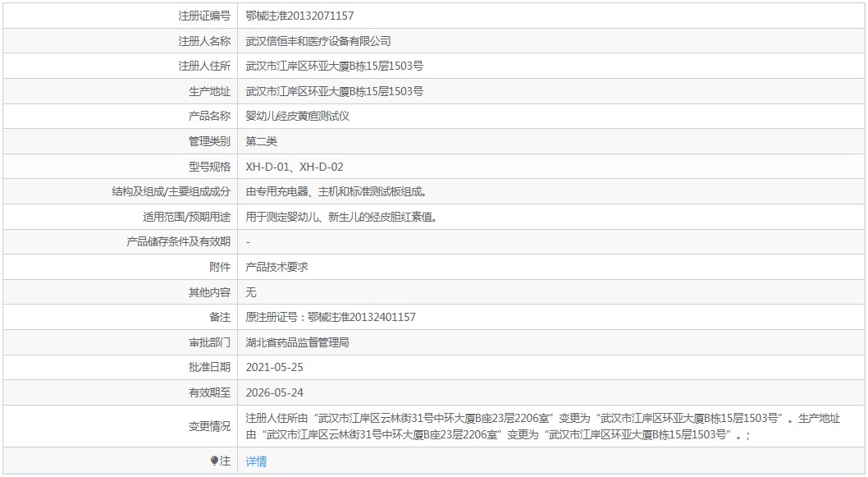Screen dimensions: 868x477
Task: Click the 产品技术要求 attachment value
Action: pos(276,267)
